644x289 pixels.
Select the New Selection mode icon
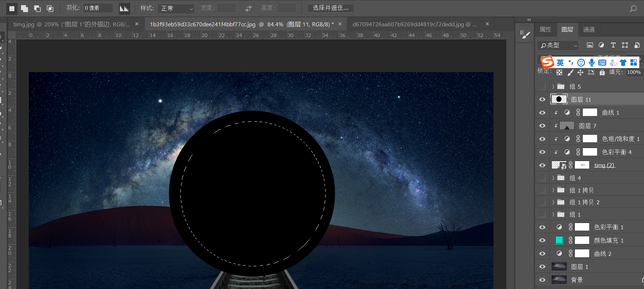click(12, 8)
